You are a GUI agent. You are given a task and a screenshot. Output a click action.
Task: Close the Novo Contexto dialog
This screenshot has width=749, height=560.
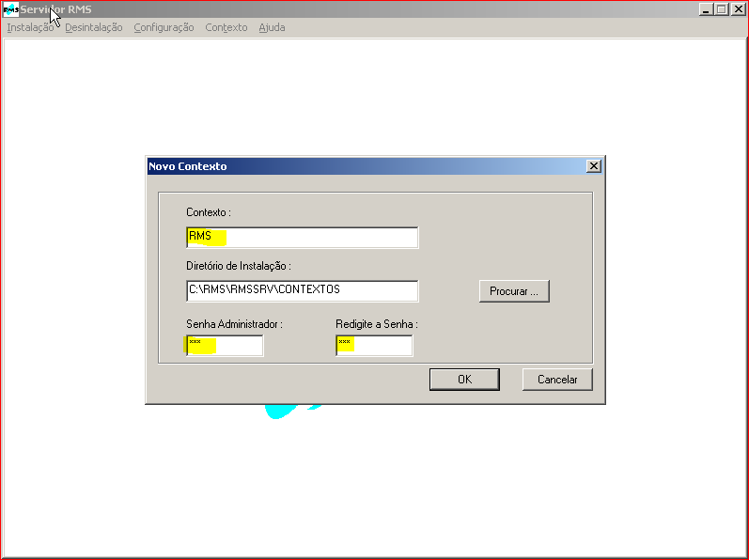tap(593, 166)
